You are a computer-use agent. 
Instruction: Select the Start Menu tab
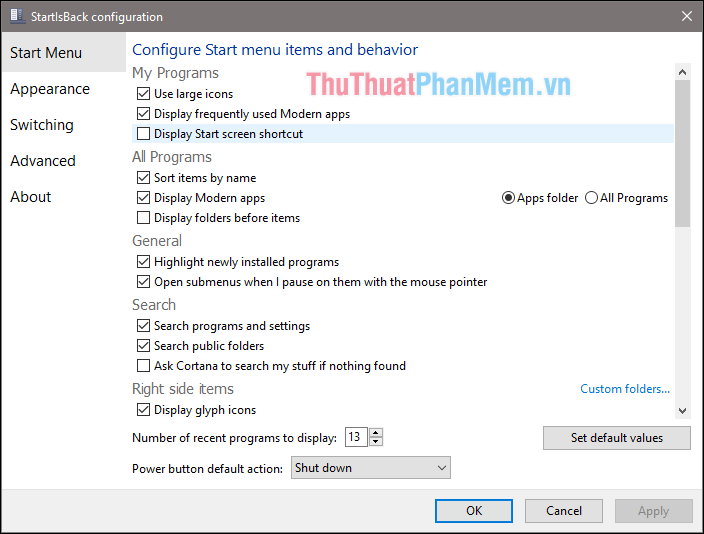pyautogui.click(x=64, y=53)
